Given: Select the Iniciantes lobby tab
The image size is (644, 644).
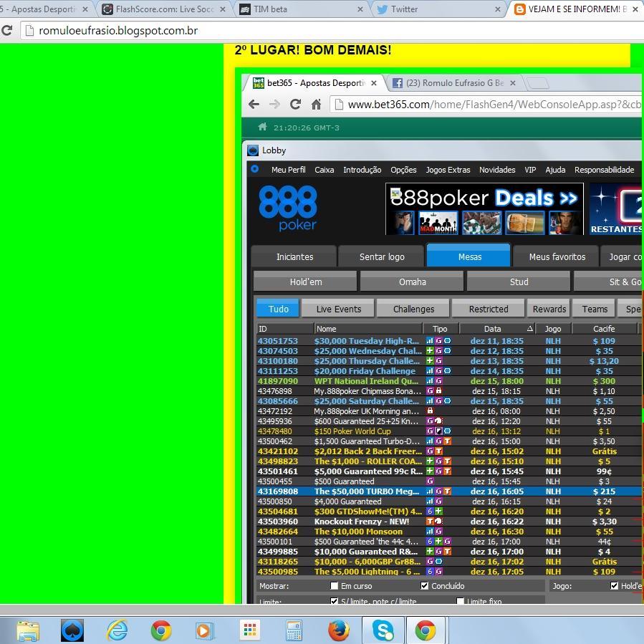Looking at the screenshot, I should pos(294,256).
